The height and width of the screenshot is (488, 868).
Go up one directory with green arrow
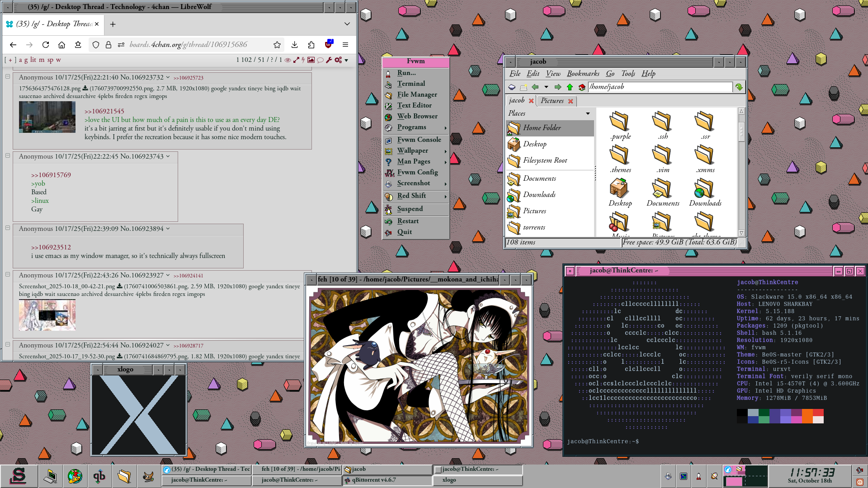(570, 87)
